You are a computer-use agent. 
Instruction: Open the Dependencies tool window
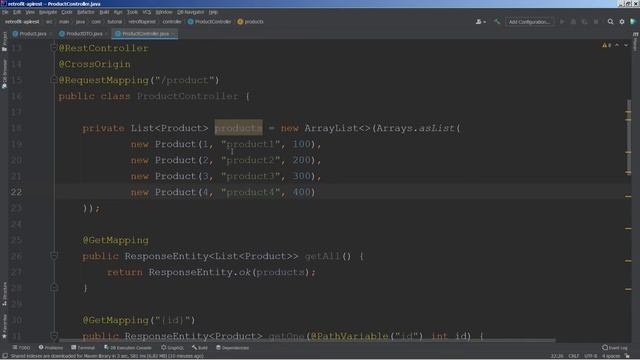tap(232, 348)
